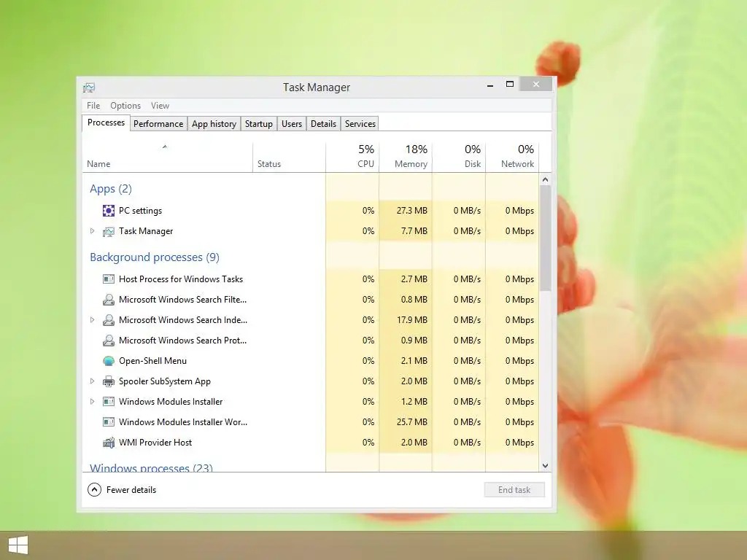Select the Apps (2) group heading
Image resolution: width=747 pixels, height=560 pixels.
pos(111,189)
